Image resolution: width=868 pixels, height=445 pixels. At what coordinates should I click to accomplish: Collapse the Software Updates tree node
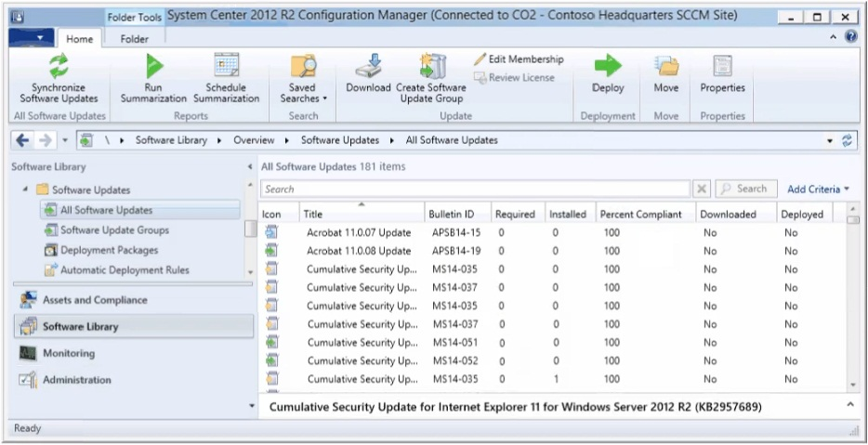[x=25, y=190]
